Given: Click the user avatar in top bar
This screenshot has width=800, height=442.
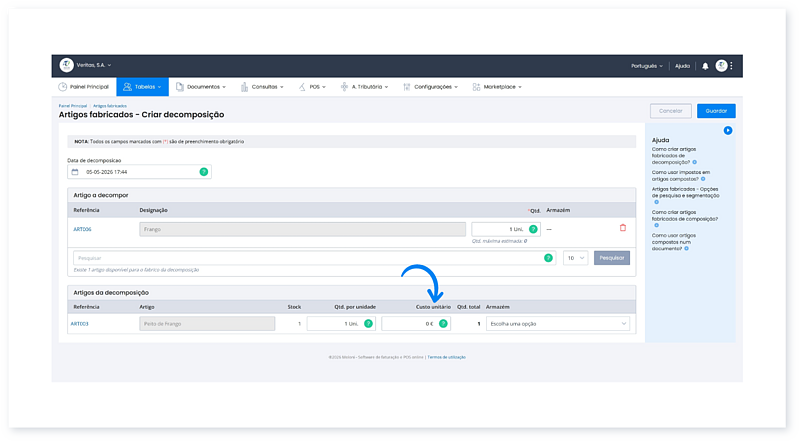Looking at the screenshot, I should [x=721, y=65].
